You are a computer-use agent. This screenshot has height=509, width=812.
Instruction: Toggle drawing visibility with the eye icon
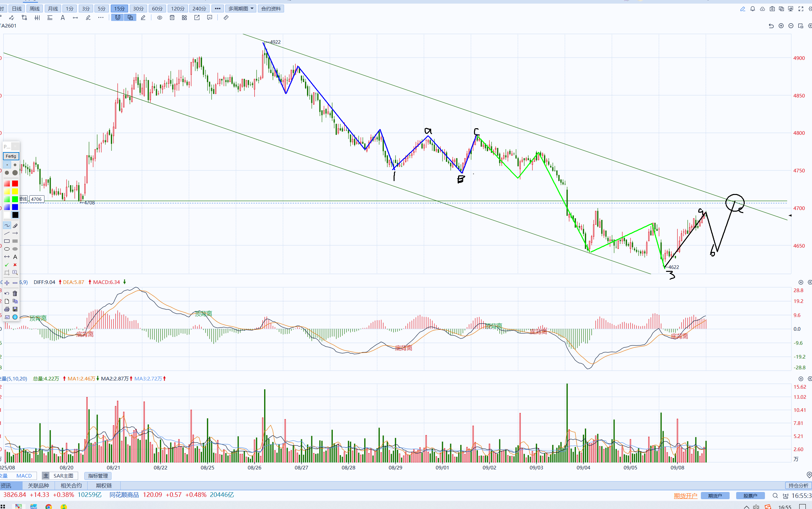160,18
